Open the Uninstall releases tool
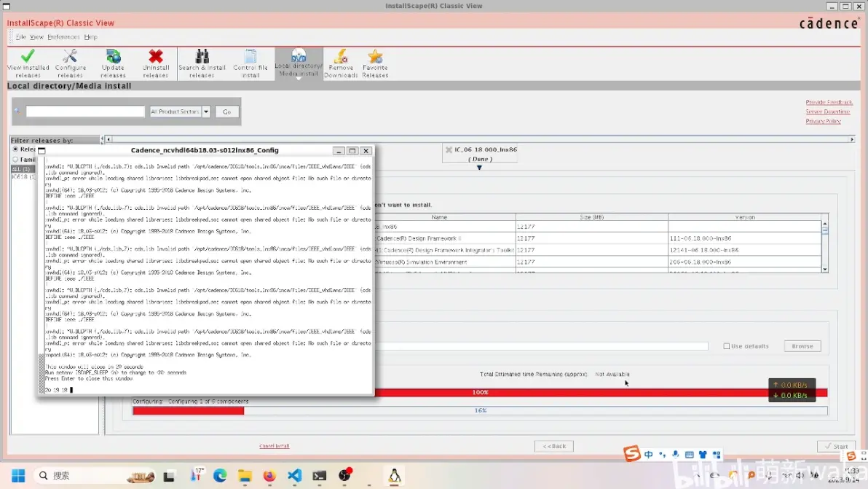The width and height of the screenshot is (868, 489). tap(156, 63)
